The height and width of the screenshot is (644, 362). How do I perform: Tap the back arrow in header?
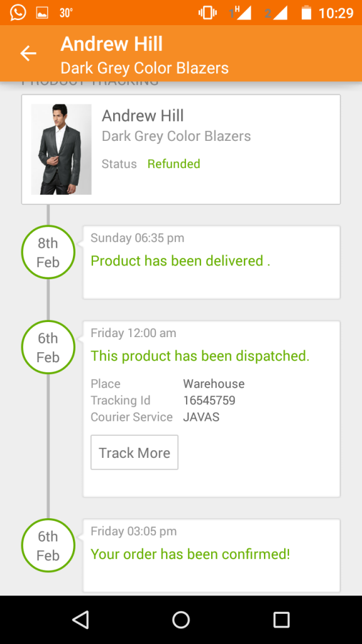click(x=28, y=53)
